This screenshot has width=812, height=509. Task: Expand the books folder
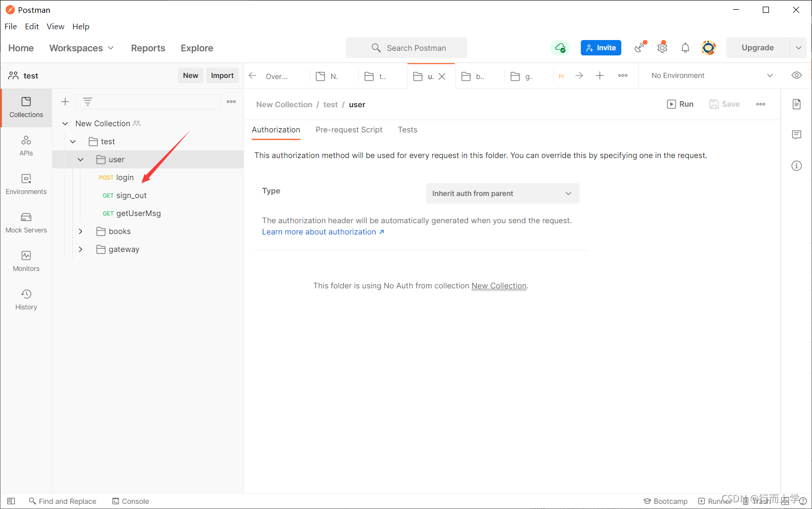point(80,231)
